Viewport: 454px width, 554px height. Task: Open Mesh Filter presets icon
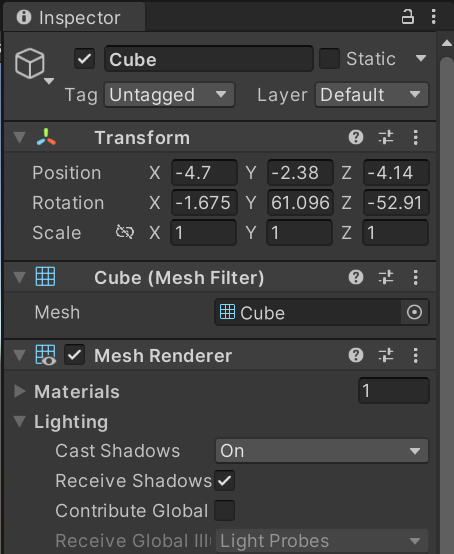386,277
